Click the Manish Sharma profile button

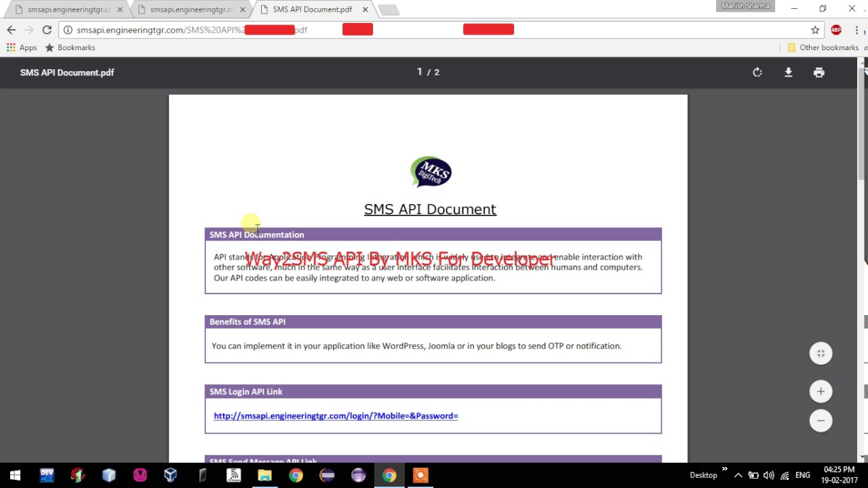tap(746, 6)
